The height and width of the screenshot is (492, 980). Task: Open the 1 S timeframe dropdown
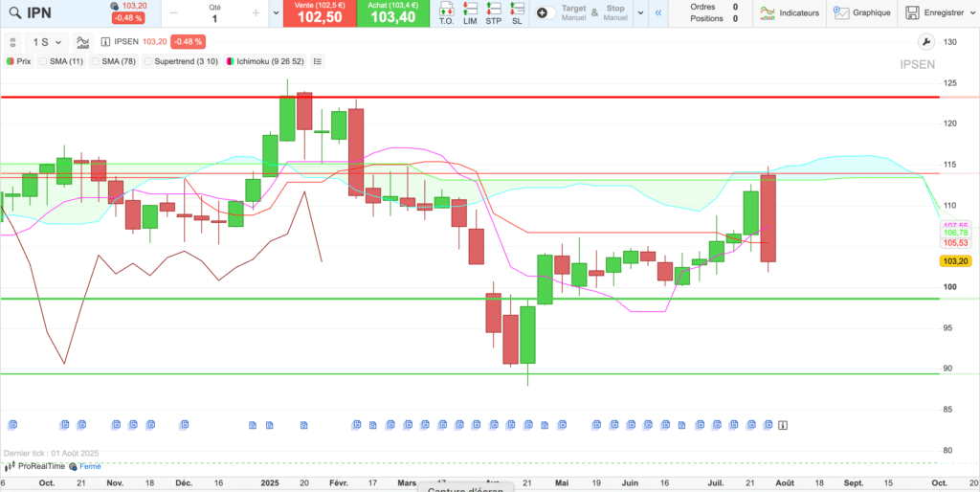(x=46, y=42)
